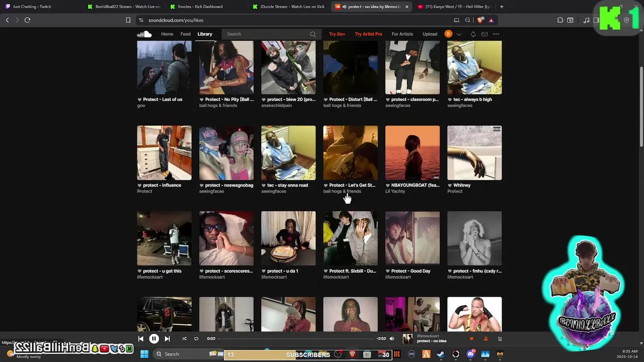Toggle mute with the volume icon
Viewport: 644px width, 362px height.
(392, 339)
